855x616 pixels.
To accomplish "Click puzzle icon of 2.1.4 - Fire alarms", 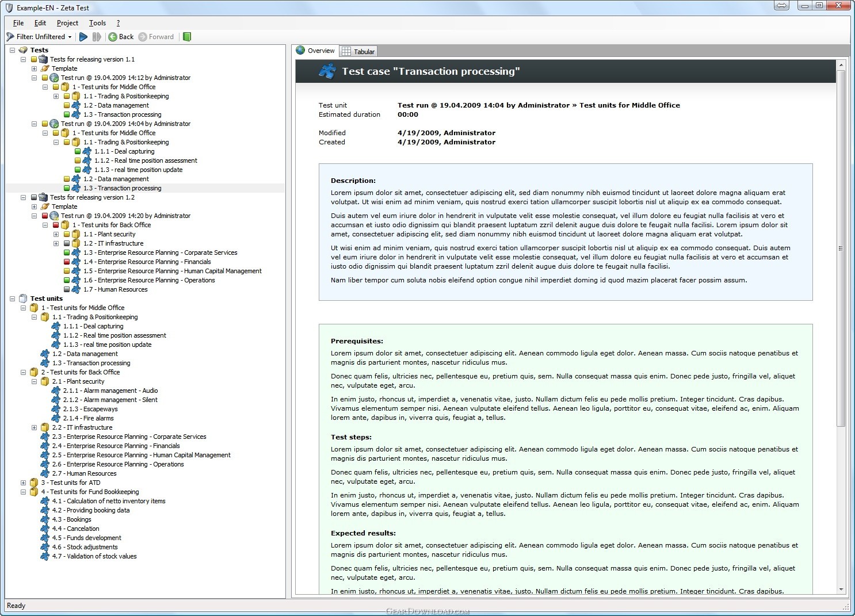I will click(56, 418).
